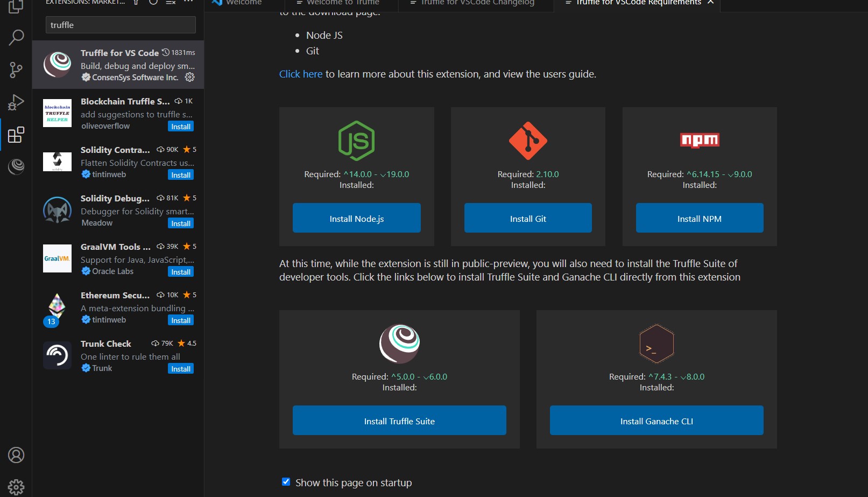Click the Required ^5.0.0 Truffle version text
This screenshot has width=868, height=497.
[399, 376]
